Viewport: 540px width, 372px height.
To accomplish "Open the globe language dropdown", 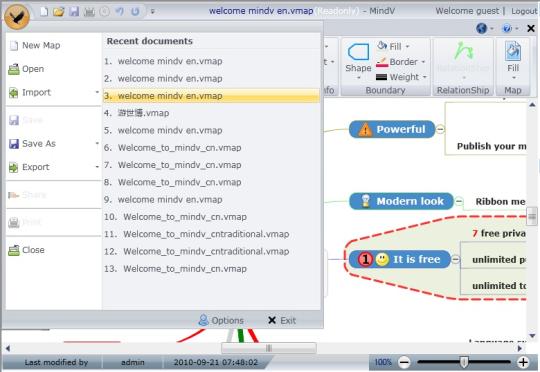I will (x=485, y=28).
